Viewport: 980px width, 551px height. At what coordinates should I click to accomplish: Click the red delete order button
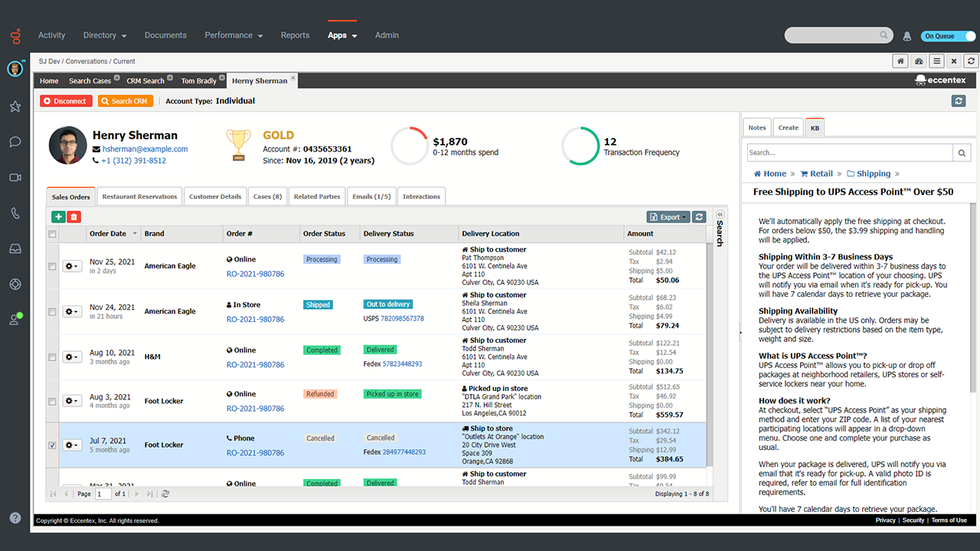[73, 217]
